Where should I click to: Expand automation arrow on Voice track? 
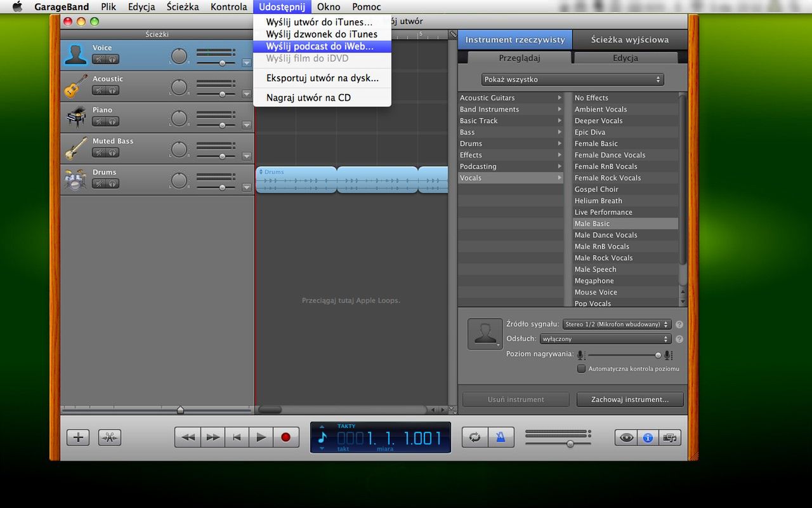(x=246, y=63)
